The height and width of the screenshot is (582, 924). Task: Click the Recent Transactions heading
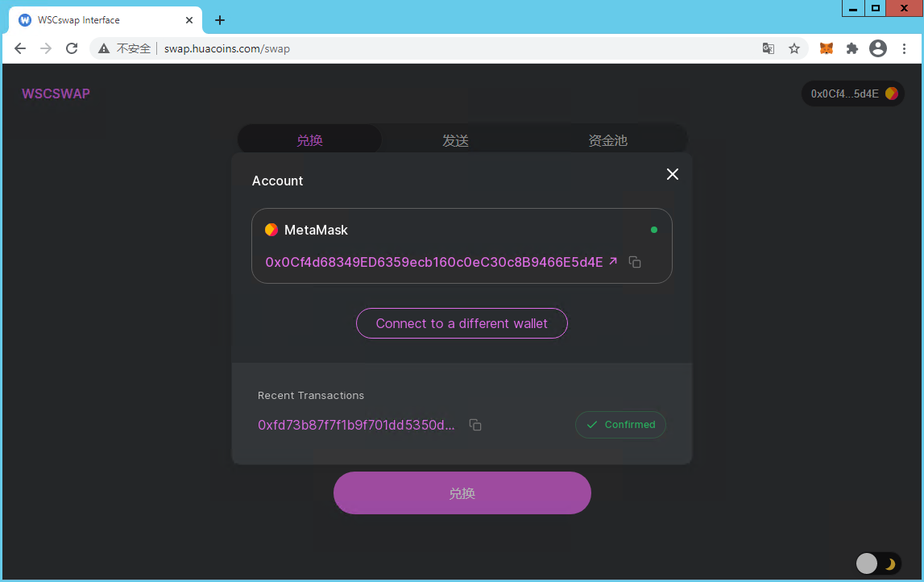click(311, 396)
